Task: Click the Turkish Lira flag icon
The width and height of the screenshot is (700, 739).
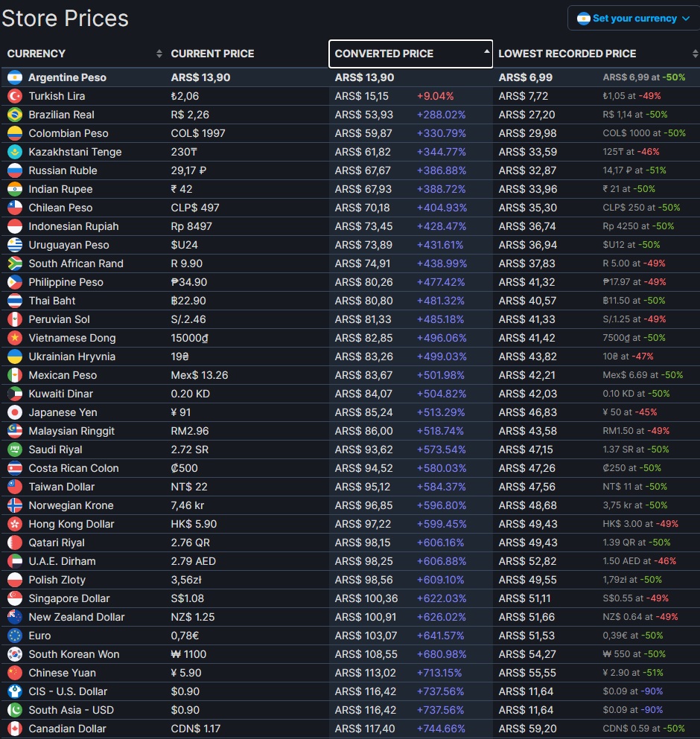Action: [x=15, y=96]
